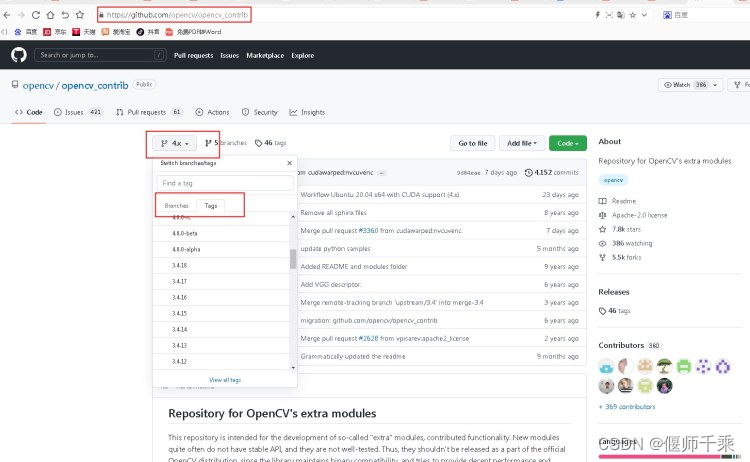Expand the address bar dropdown chevron
Viewport: 750px width, 462px height.
click(x=644, y=15)
